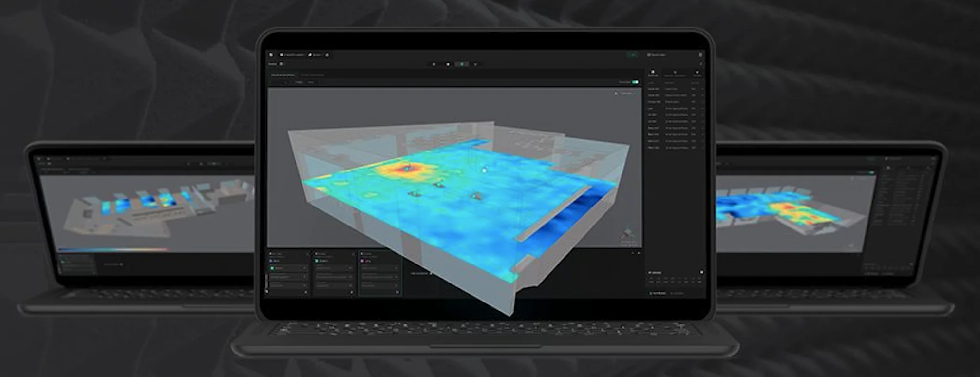Click the white icon in lower right panel header
Viewport: 980px width, 377px height.
(x=701, y=272)
